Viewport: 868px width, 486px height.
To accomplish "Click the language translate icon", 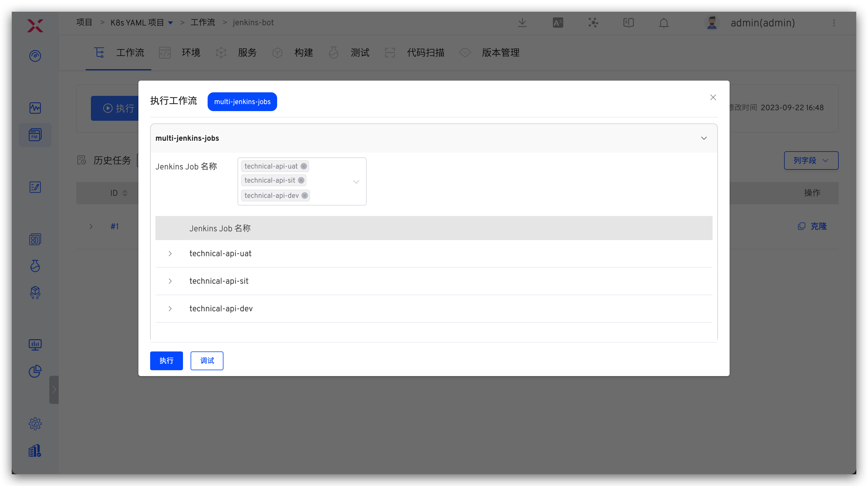I will [558, 23].
